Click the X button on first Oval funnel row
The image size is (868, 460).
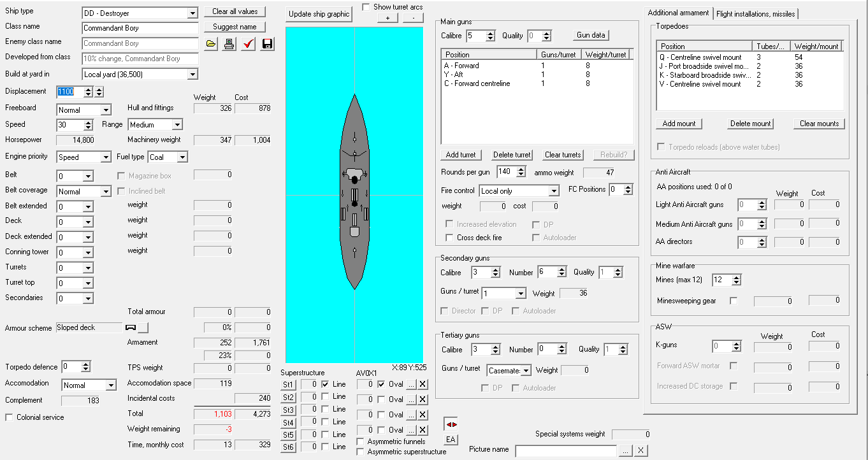pyautogui.click(x=423, y=384)
